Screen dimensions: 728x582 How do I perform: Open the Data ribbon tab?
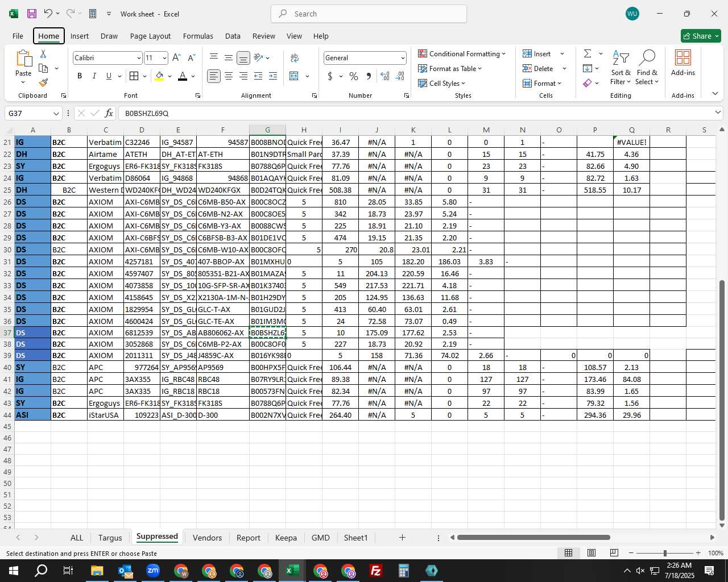(x=233, y=36)
